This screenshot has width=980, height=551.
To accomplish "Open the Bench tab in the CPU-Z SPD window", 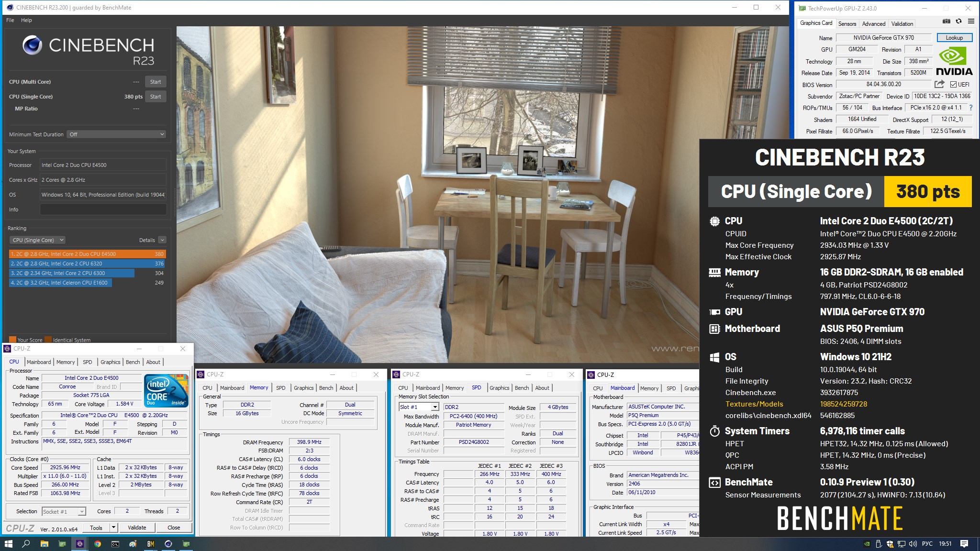I will click(x=522, y=388).
